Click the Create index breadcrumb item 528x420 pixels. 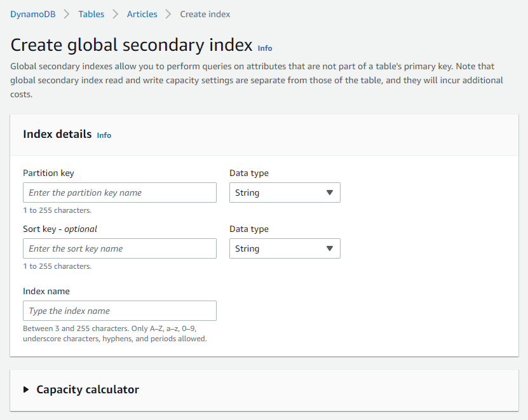coord(205,14)
